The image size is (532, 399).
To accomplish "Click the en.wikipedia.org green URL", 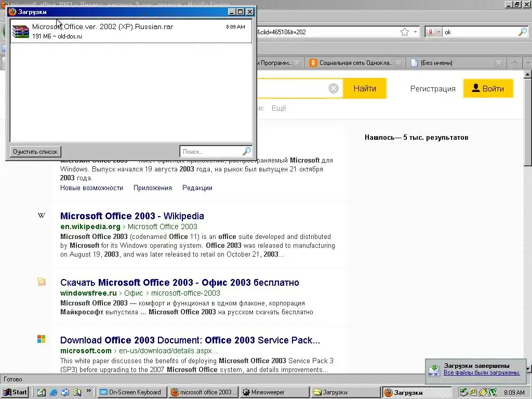I will pyautogui.click(x=90, y=227).
